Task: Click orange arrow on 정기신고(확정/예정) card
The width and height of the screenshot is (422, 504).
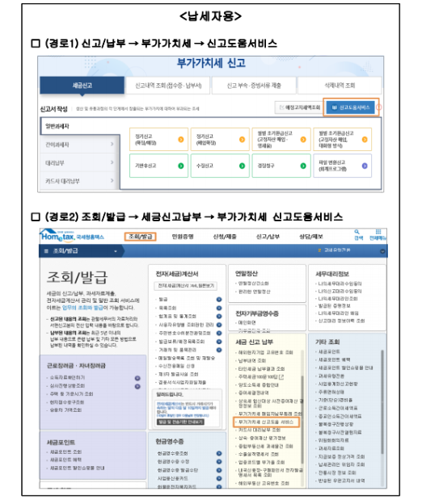Action: click(181, 139)
